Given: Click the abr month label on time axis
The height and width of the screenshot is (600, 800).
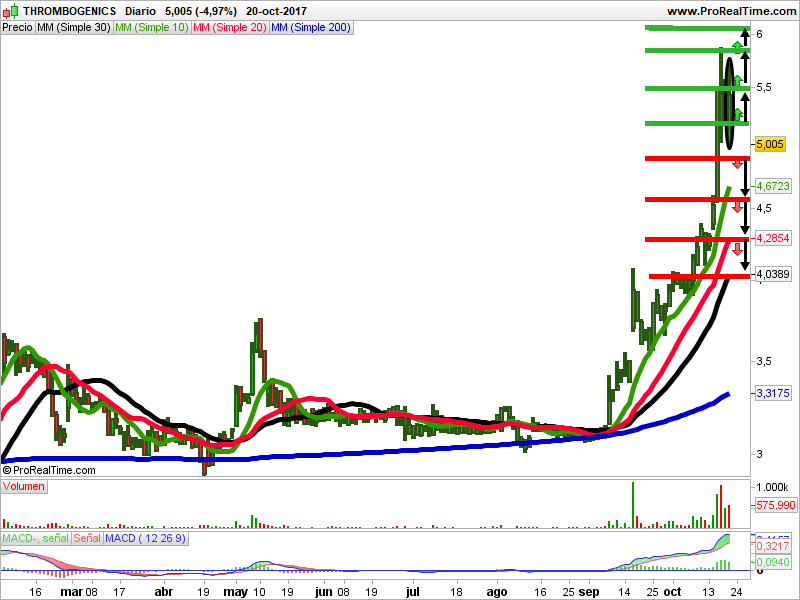Looking at the screenshot, I should 163,592.
